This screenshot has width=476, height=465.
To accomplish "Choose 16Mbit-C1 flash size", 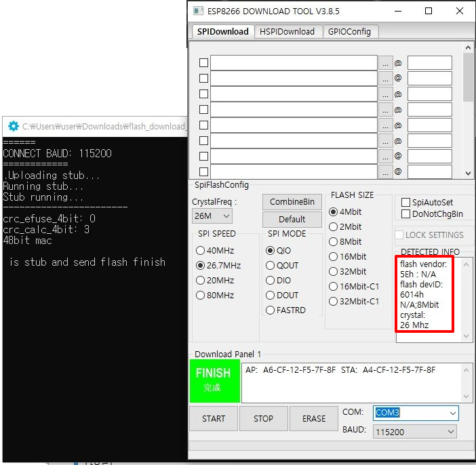I will [354, 286].
